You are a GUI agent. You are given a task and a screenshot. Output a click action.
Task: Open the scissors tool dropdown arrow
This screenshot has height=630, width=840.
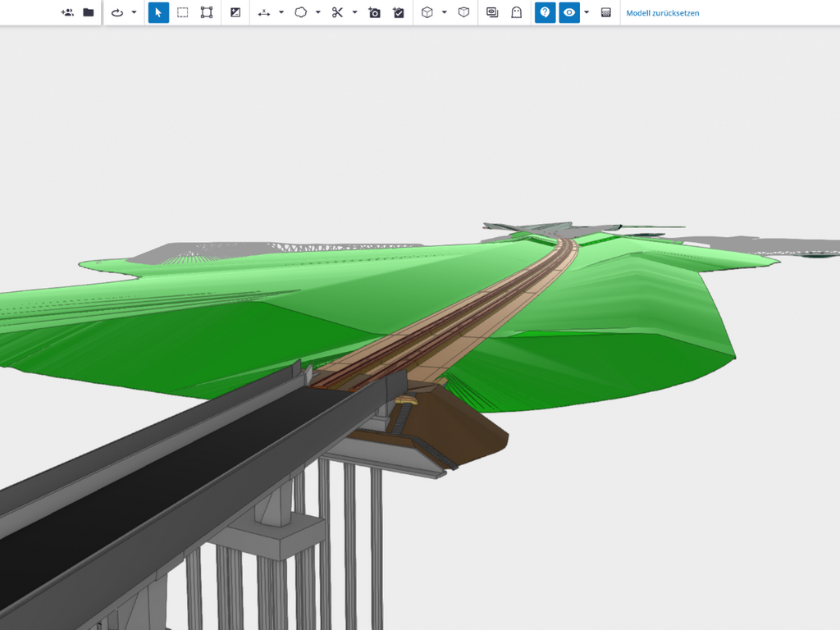[x=354, y=12]
